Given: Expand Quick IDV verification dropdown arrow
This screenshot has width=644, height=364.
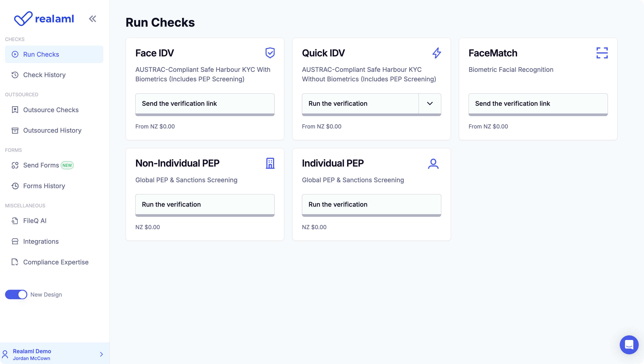Looking at the screenshot, I should (x=430, y=104).
